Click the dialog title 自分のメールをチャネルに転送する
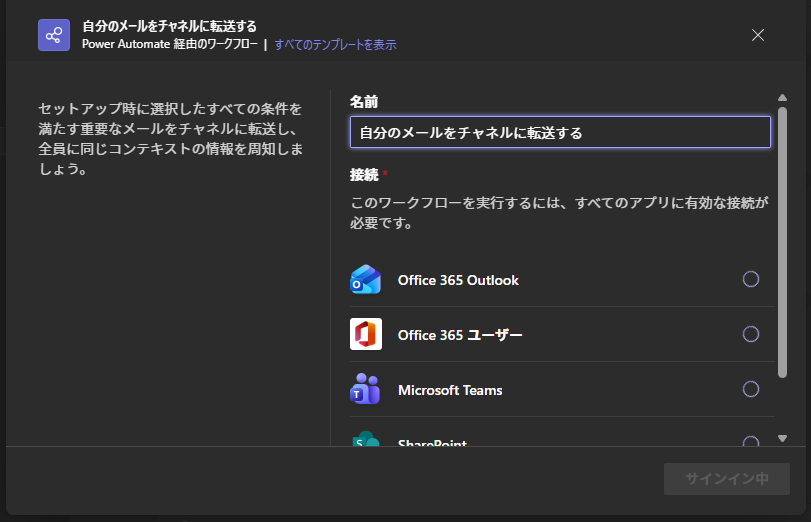 pyautogui.click(x=170, y=26)
